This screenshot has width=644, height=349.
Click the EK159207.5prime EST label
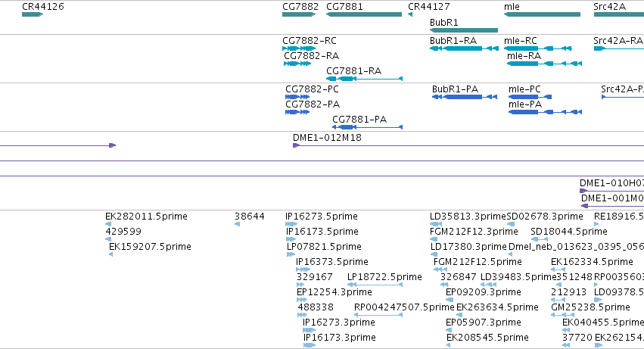pyautogui.click(x=150, y=247)
